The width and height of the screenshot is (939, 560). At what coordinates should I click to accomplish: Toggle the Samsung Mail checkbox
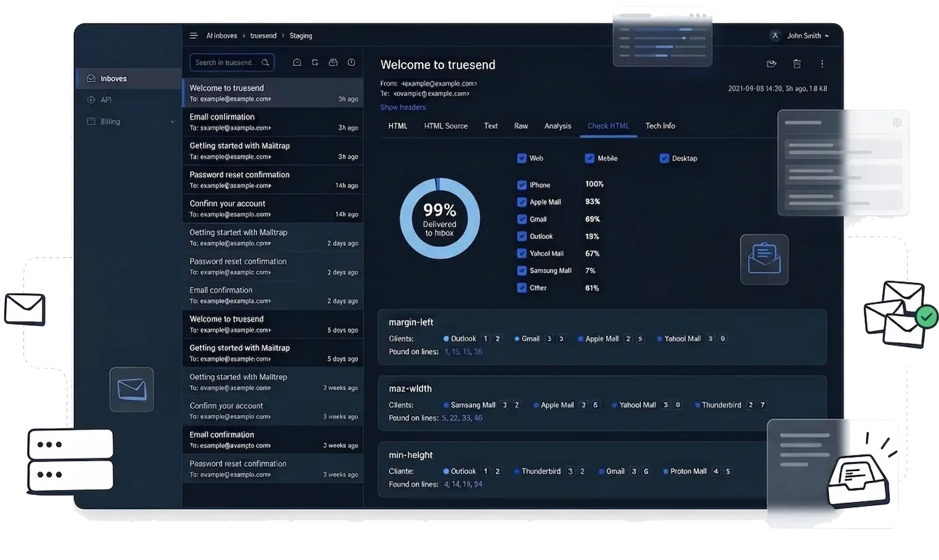[x=521, y=270]
